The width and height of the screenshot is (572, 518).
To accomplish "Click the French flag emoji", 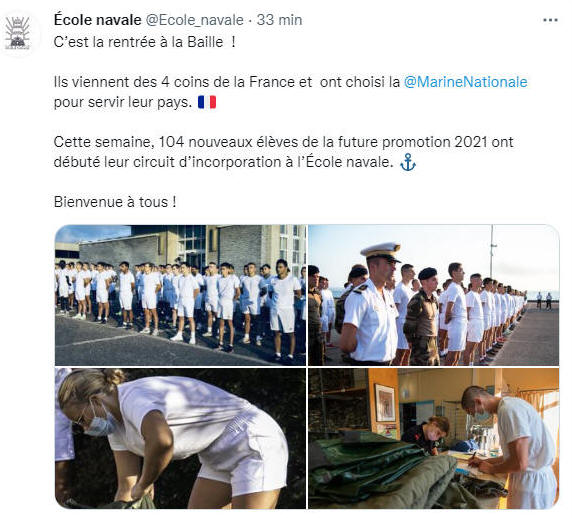I will coord(207,102).
